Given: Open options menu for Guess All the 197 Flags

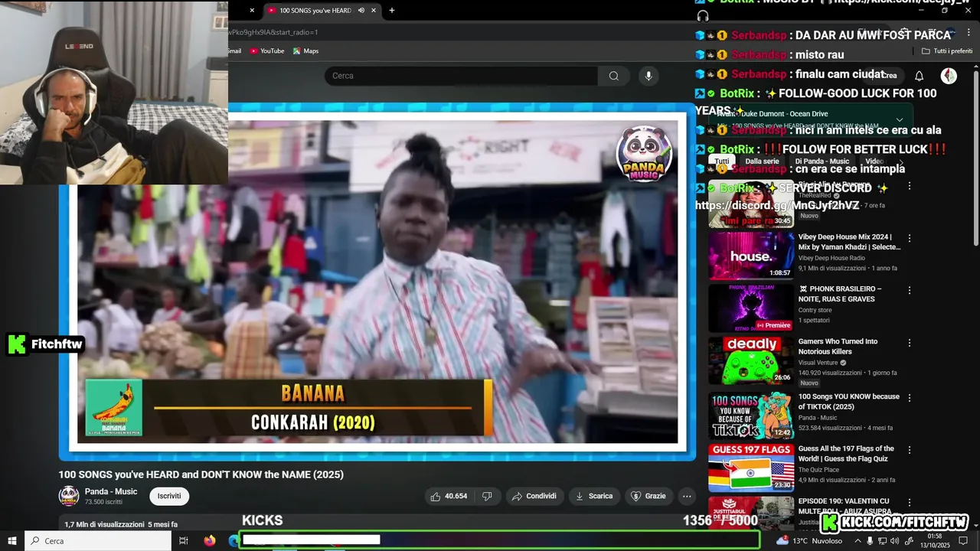Looking at the screenshot, I should [x=910, y=449].
